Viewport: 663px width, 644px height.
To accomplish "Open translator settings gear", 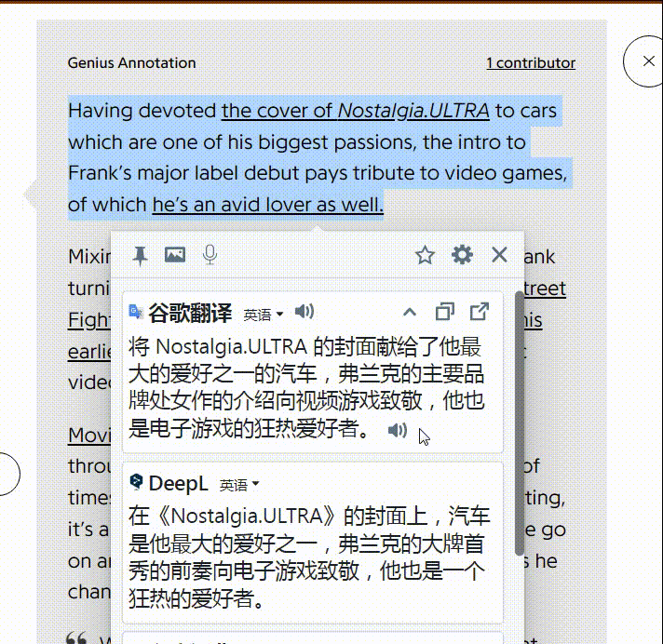I will (462, 255).
